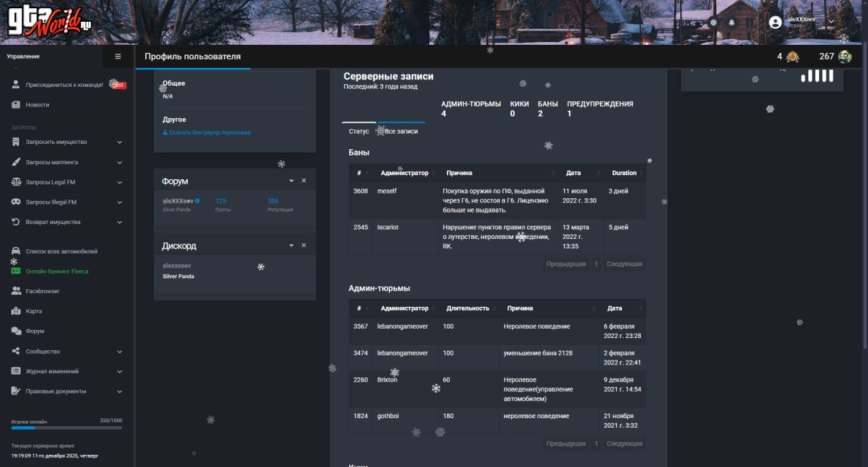Image resolution: width=868 pixels, height=467 pixels.
Task: Open Новости in the sidebar
Action: coord(37,105)
